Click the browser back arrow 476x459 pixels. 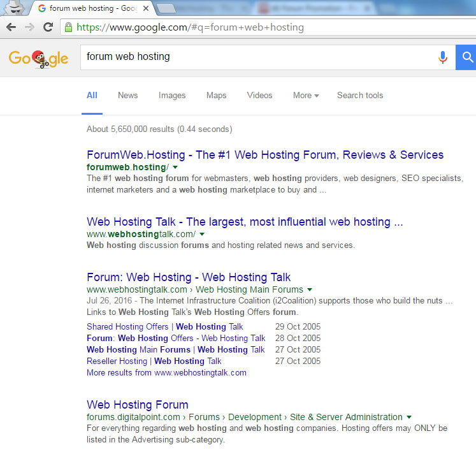[11, 27]
